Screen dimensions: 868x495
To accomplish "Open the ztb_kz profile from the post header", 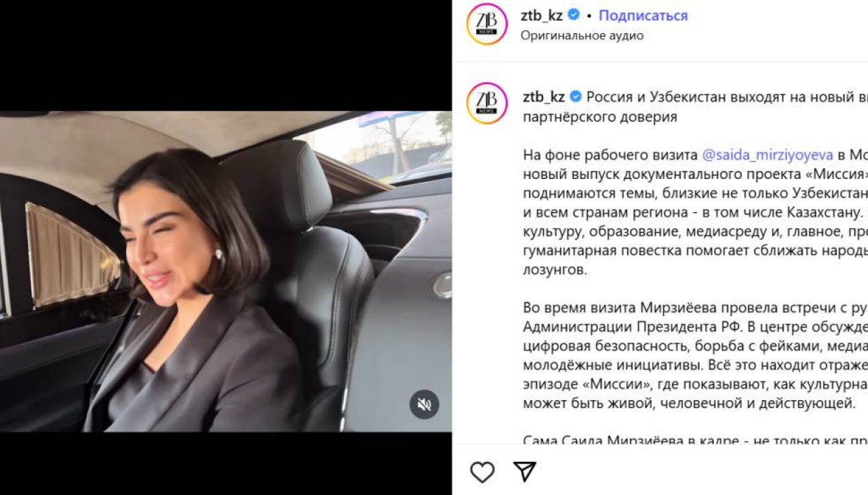I will pyautogui.click(x=542, y=15).
